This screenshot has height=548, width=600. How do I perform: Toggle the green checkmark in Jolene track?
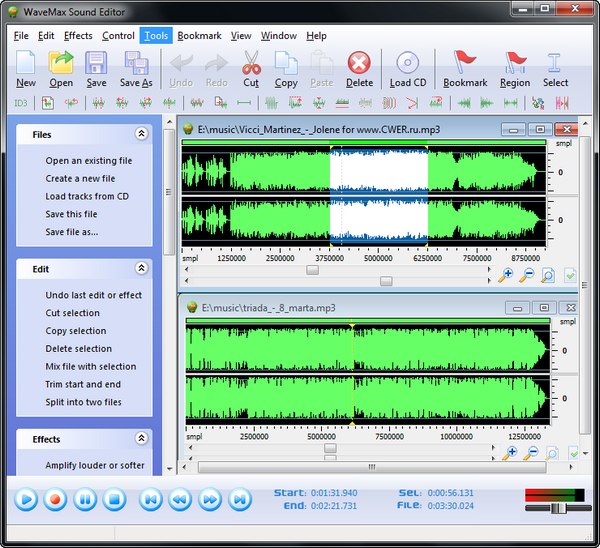(x=570, y=275)
